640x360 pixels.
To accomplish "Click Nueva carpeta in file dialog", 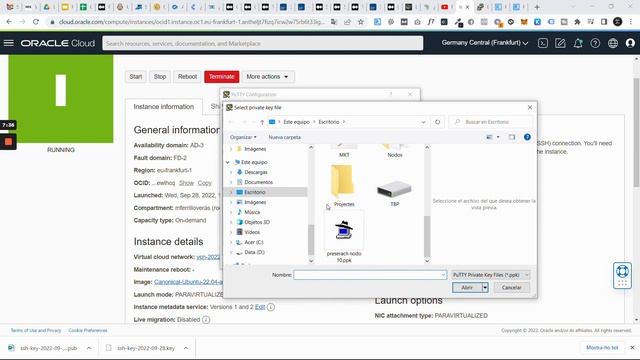I will (x=284, y=137).
